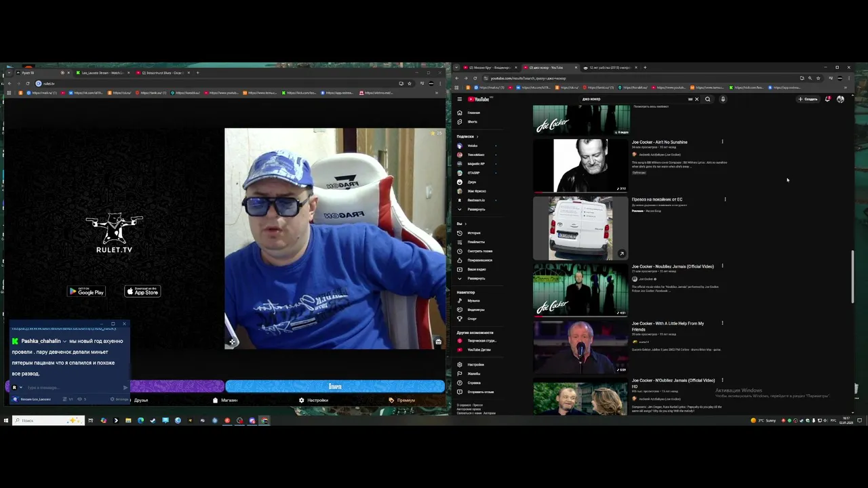
Task: Run search with the magnifier button on YouTube
Action: pos(707,99)
